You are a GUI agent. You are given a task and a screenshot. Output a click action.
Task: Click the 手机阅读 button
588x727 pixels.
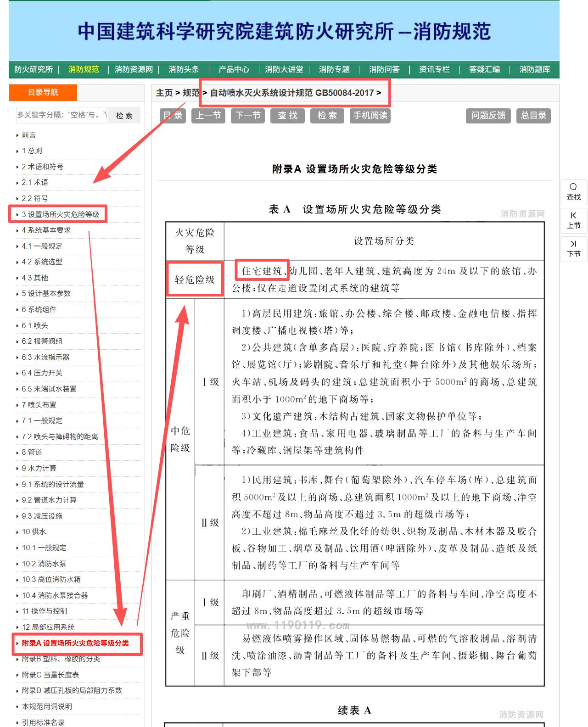370,116
